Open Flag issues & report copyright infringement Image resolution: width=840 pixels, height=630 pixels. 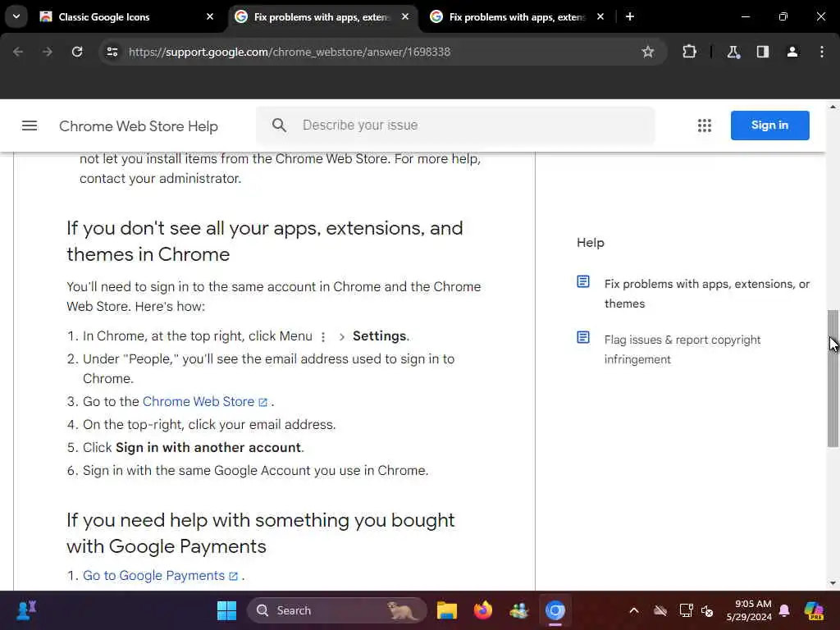(682, 349)
